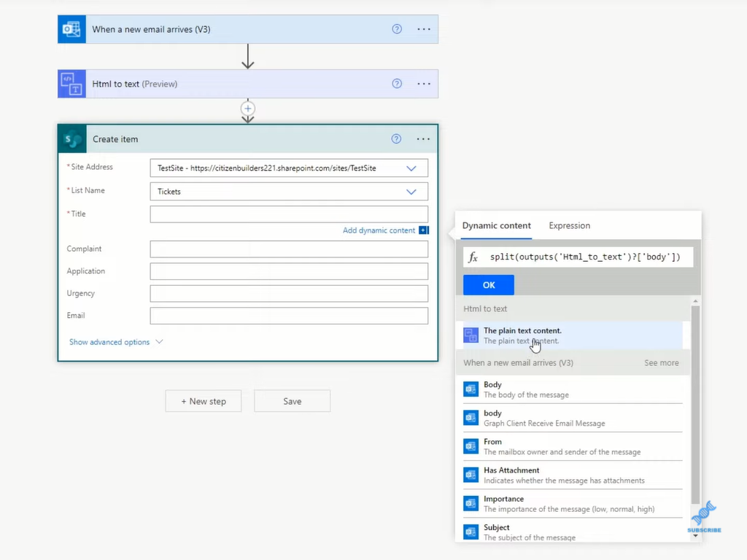Switch to the Expression tab

(x=569, y=226)
